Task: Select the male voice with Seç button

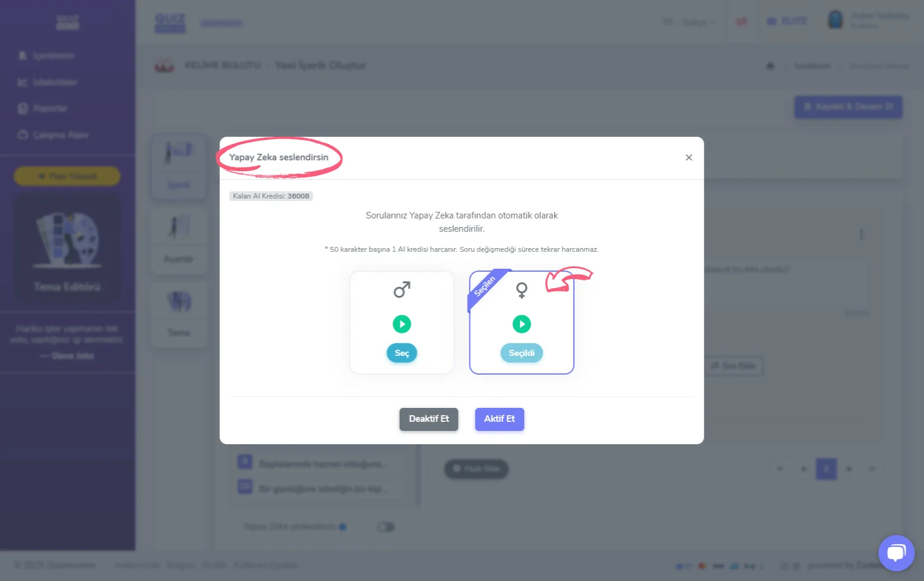Action: [402, 353]
